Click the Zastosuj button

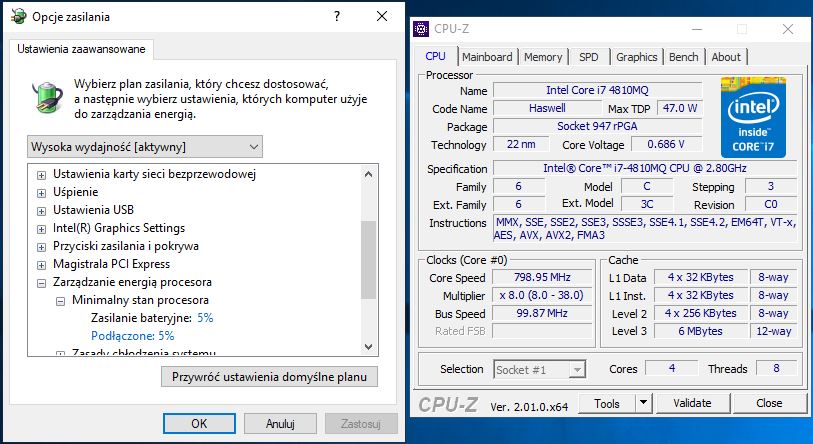(361, 424)
